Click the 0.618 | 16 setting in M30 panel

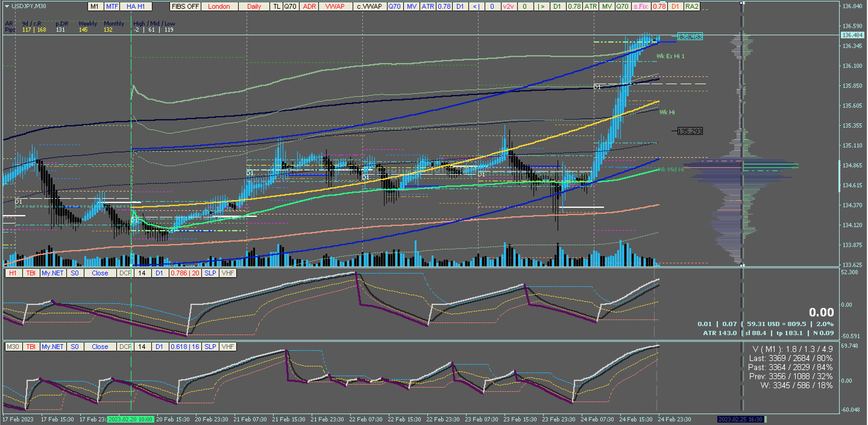(185, 346)
